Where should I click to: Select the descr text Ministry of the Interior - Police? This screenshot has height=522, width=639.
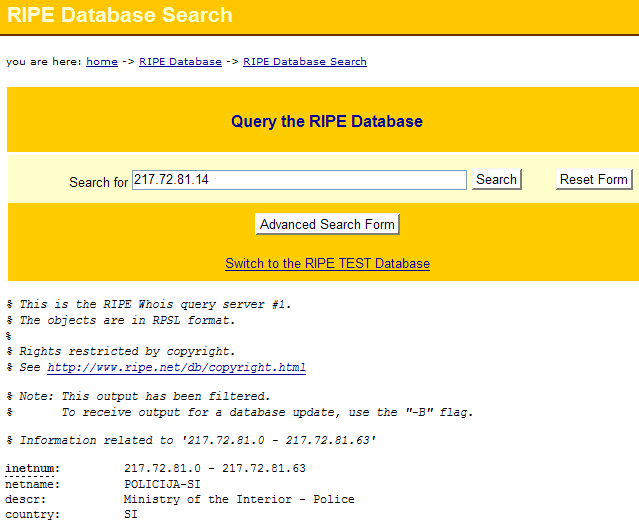pyautogui.click(x=239, y=500)
